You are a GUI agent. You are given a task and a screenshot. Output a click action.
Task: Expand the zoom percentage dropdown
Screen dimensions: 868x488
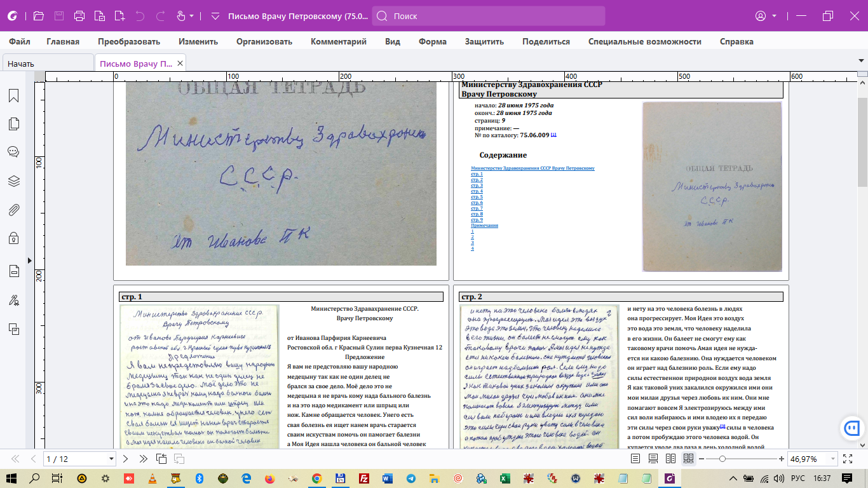(x=832, y=459)
